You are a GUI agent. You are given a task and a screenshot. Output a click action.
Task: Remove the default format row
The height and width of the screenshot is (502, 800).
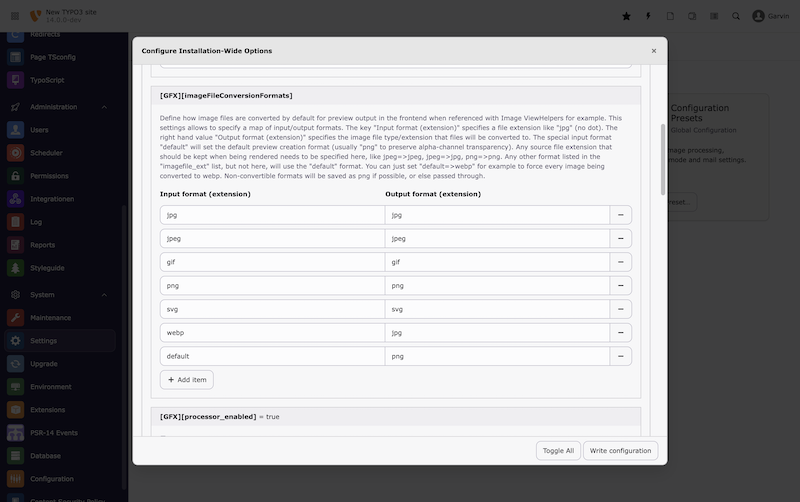[x=621, y=356]
